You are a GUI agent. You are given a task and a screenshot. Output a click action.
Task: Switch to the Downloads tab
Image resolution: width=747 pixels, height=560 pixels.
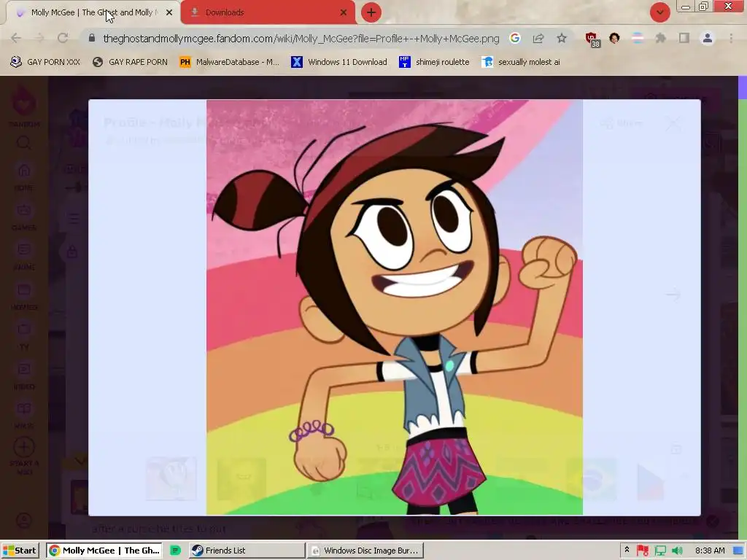click(268, 12)
